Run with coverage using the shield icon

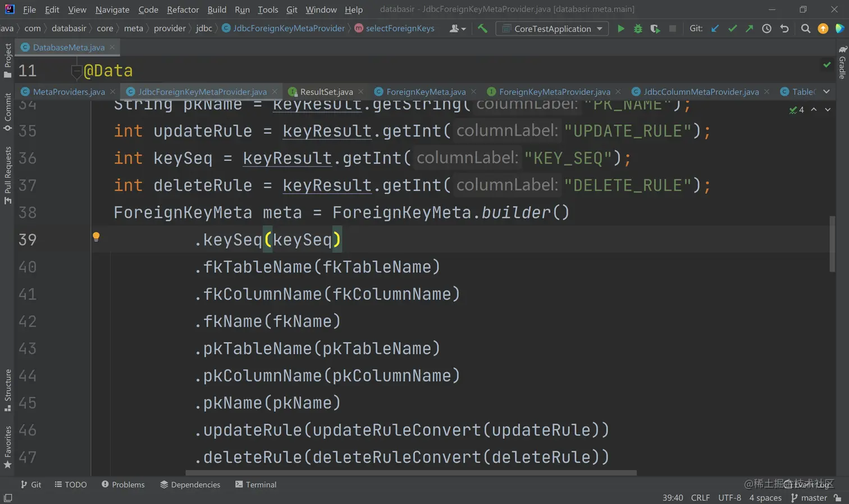coord(655,29)
